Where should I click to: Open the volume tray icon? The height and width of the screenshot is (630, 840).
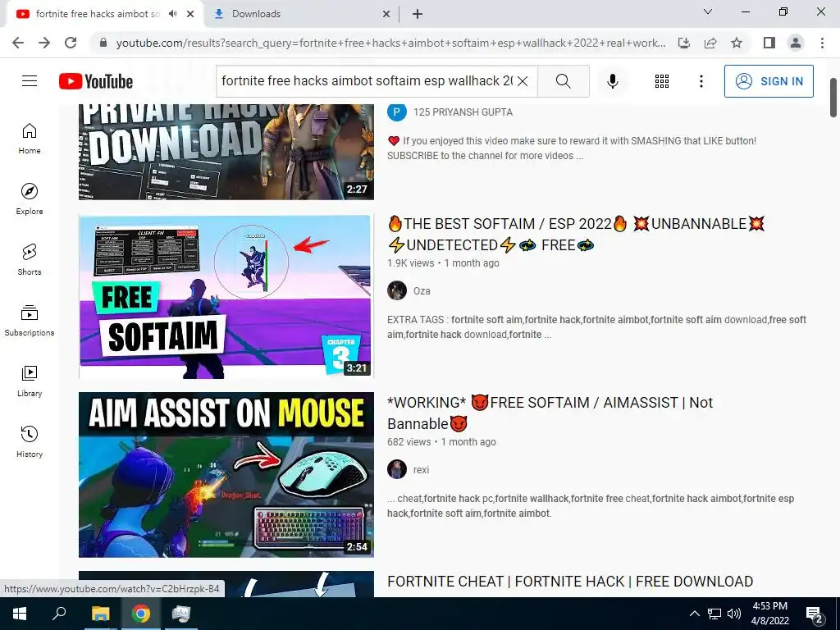(734, 614)
